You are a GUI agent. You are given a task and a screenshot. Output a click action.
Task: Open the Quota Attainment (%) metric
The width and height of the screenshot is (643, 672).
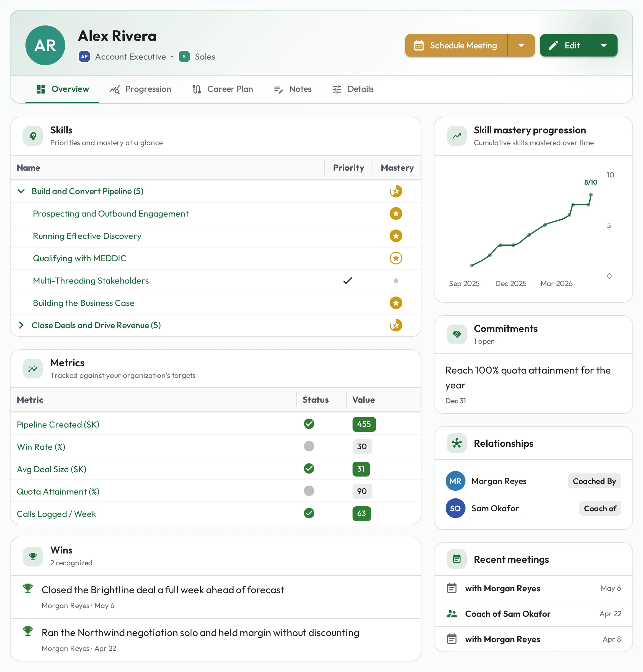pos(58,491)
